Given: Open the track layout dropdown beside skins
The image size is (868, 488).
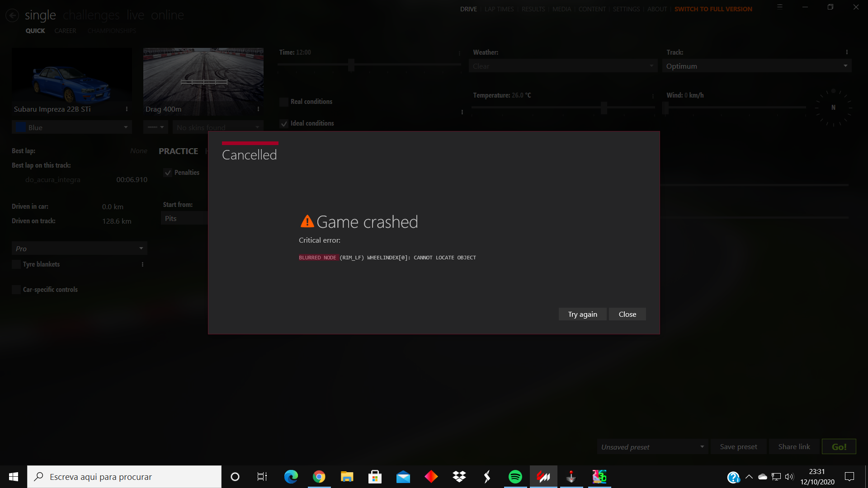Looking at the screenshot, I should [156, 127].
